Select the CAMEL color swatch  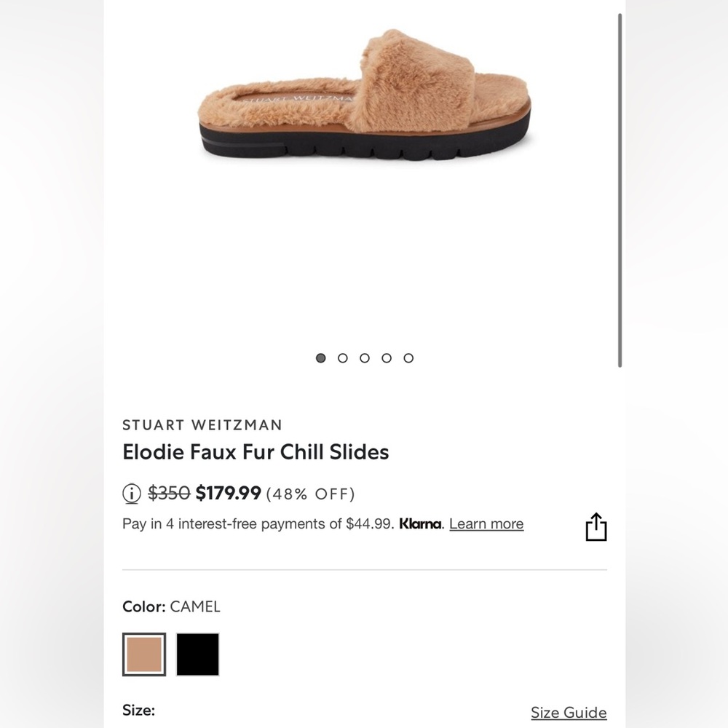tap(143, 654)
